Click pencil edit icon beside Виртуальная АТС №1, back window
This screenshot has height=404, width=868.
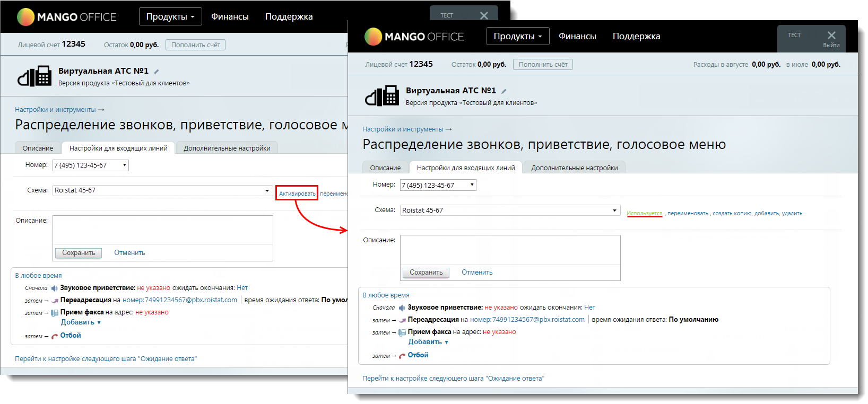pos(157,72)
